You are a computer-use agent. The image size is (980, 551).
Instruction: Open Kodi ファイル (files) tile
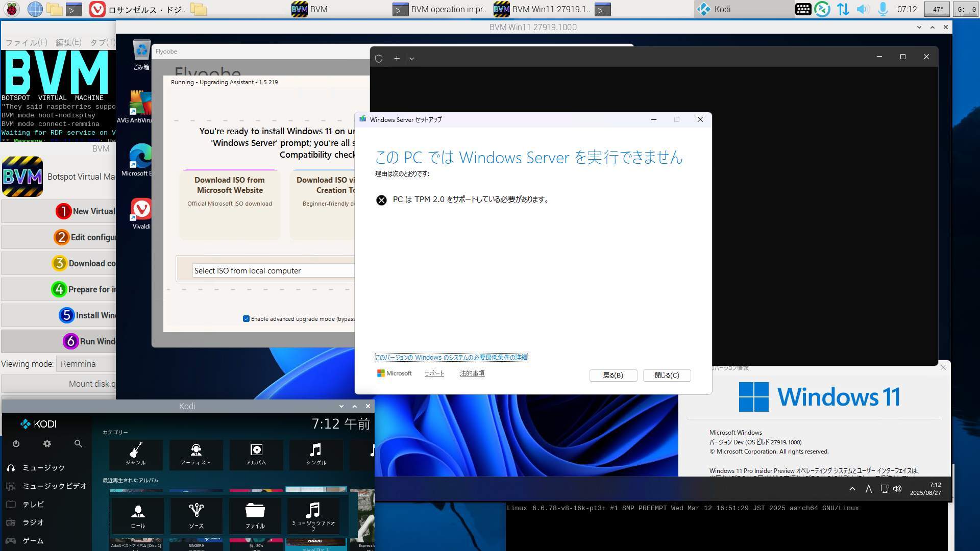(255, 514)
